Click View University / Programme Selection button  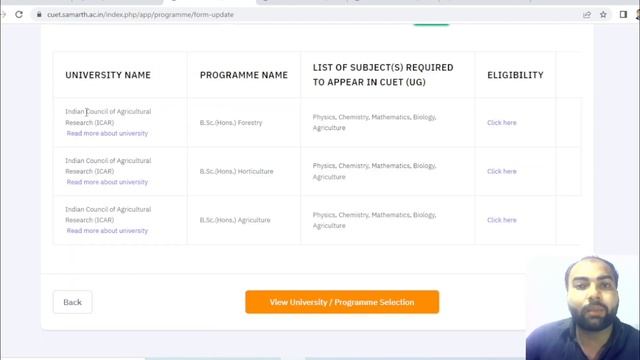(342, 302)
